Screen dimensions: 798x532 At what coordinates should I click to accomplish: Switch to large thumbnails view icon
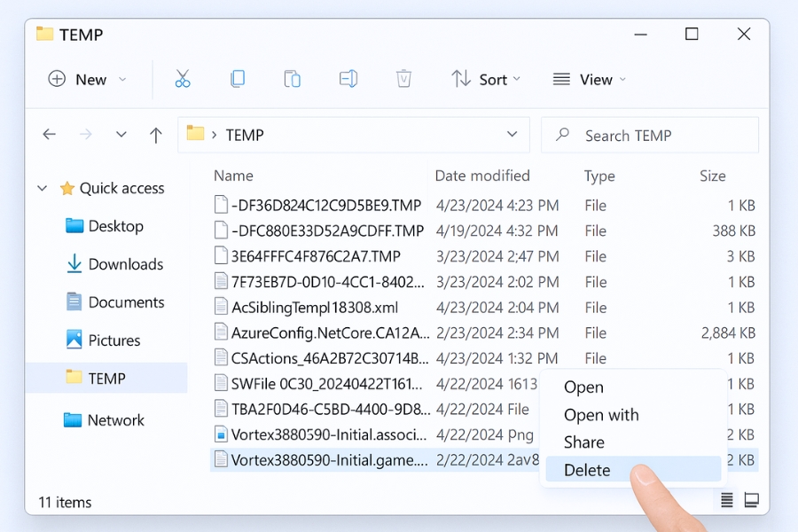pos(751,500)
